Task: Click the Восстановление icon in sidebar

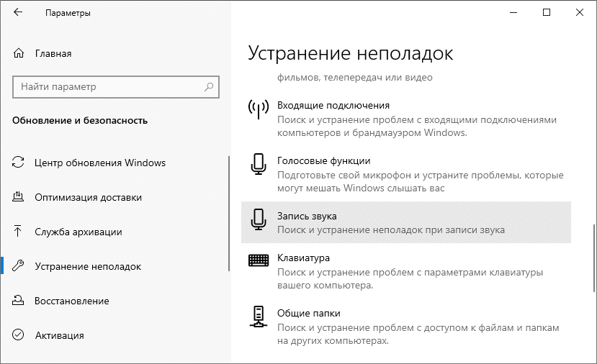Action: (19, 301)
